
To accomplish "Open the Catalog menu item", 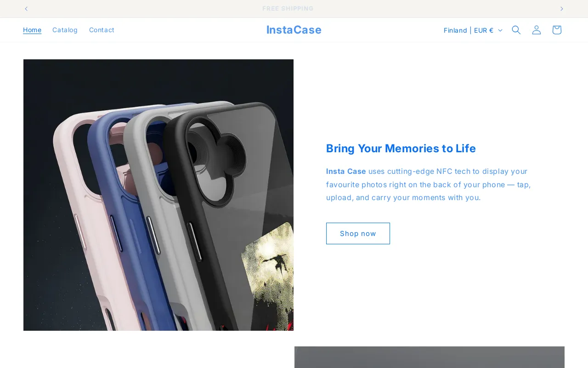I will point(65,30).
